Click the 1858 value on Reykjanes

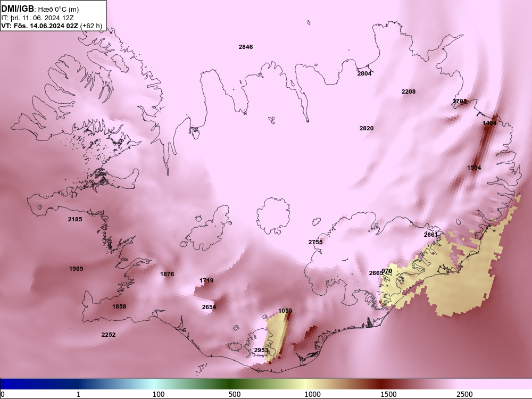point(119,307)
